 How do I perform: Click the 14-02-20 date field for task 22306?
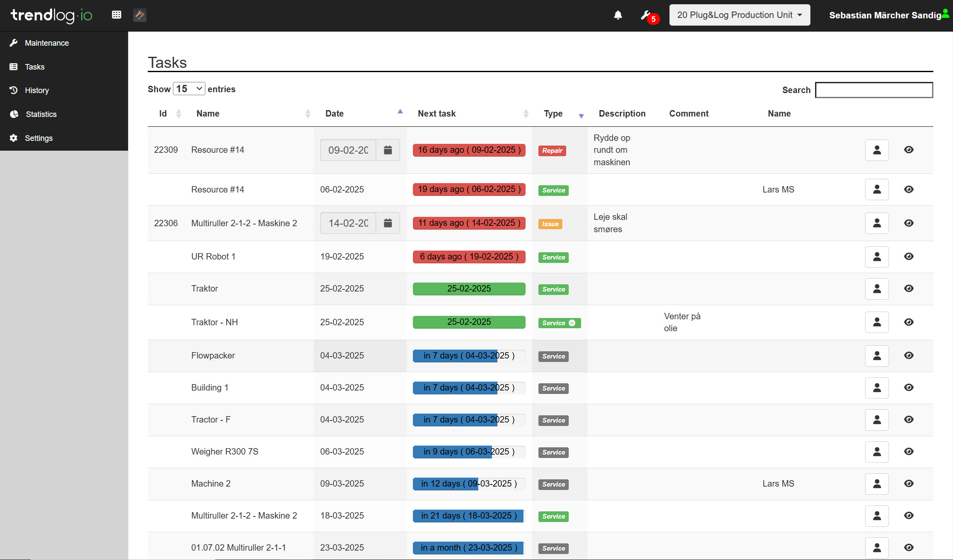[348, 223]
